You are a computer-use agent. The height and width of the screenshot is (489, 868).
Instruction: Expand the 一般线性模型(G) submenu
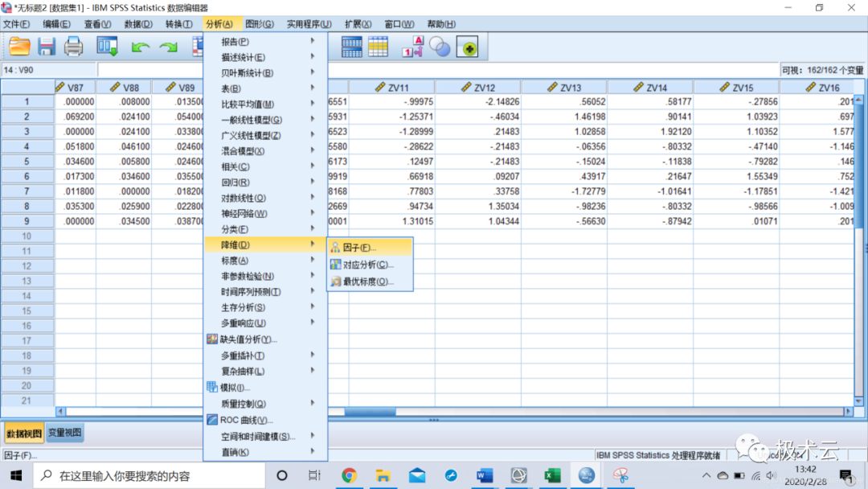(x=265, y=120)
